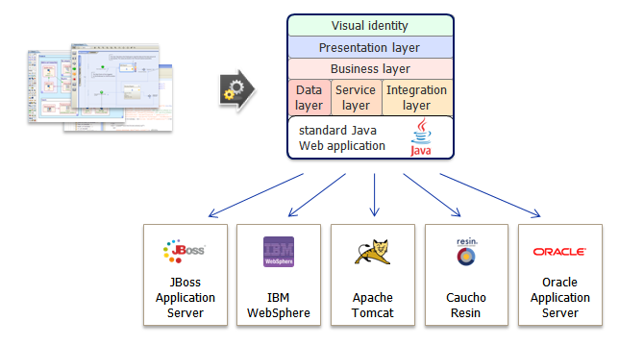Image resolution: width=644 pixels, height=346 pixels.
Task: Select the Visual identity layer box
Action: 370,26
